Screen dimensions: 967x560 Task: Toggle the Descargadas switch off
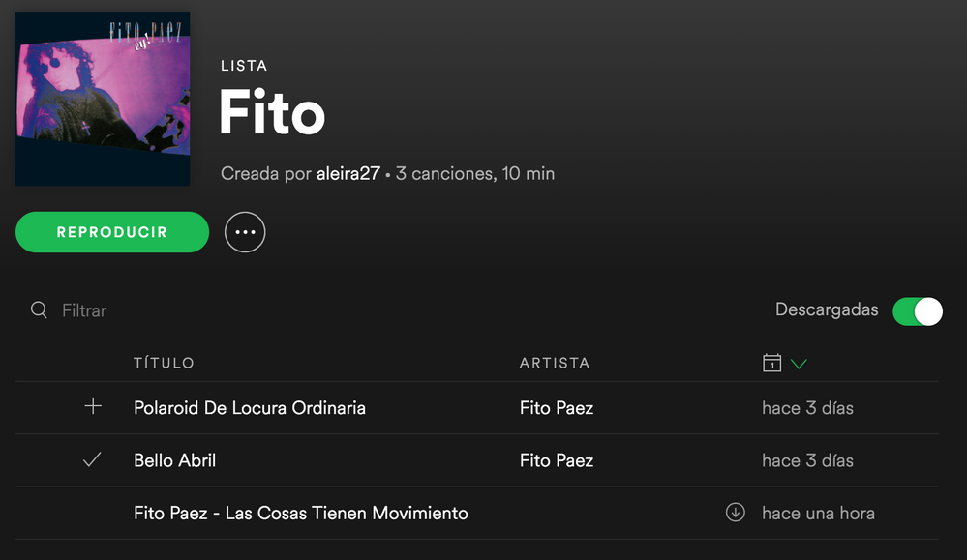click(917, 310)
